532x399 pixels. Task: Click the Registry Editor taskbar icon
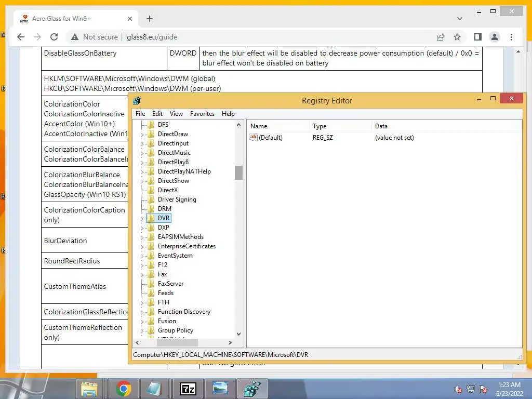tap(252, 389)
